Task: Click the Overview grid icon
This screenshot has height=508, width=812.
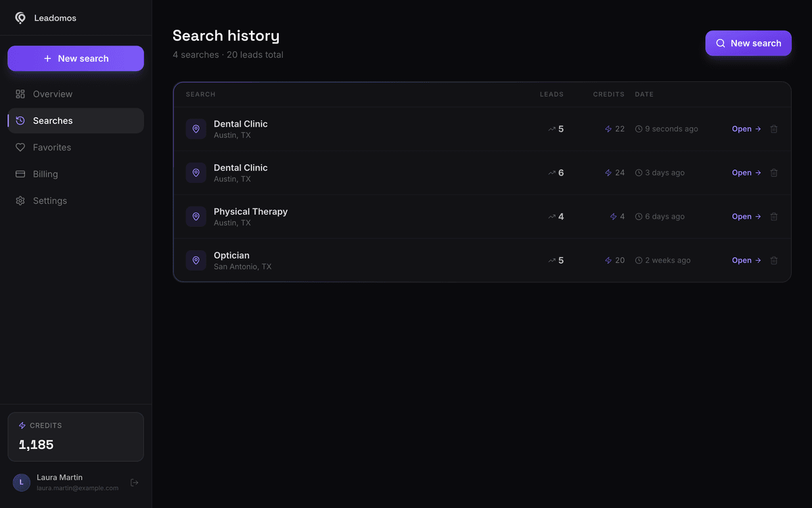Action: pyautogui.click(x=20, y=94)
